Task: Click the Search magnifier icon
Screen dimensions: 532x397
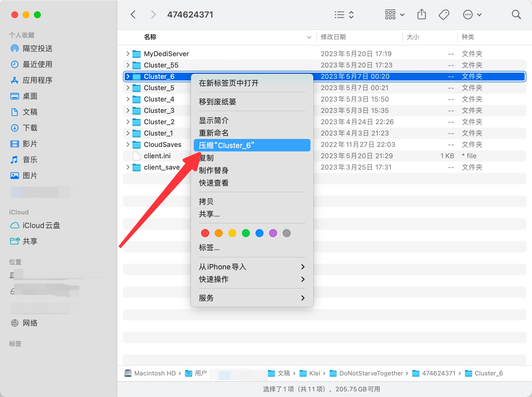Action: 516,14
